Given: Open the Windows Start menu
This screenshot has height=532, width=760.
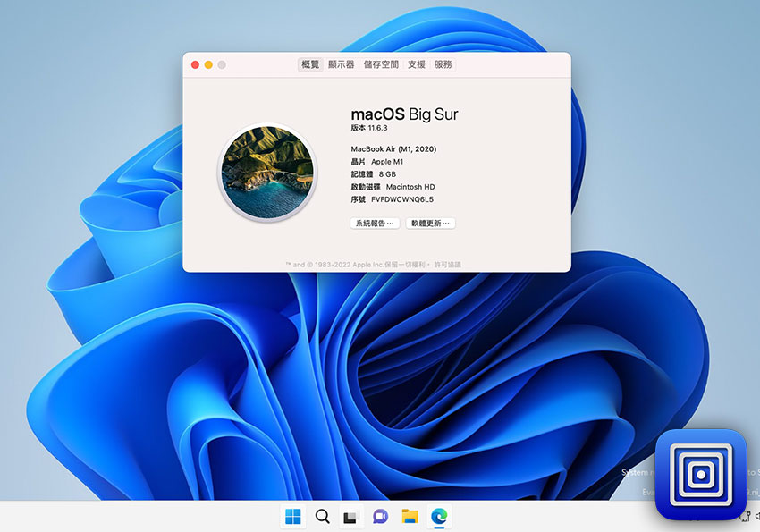Looking at the screenshot, I should click(292, 517).
